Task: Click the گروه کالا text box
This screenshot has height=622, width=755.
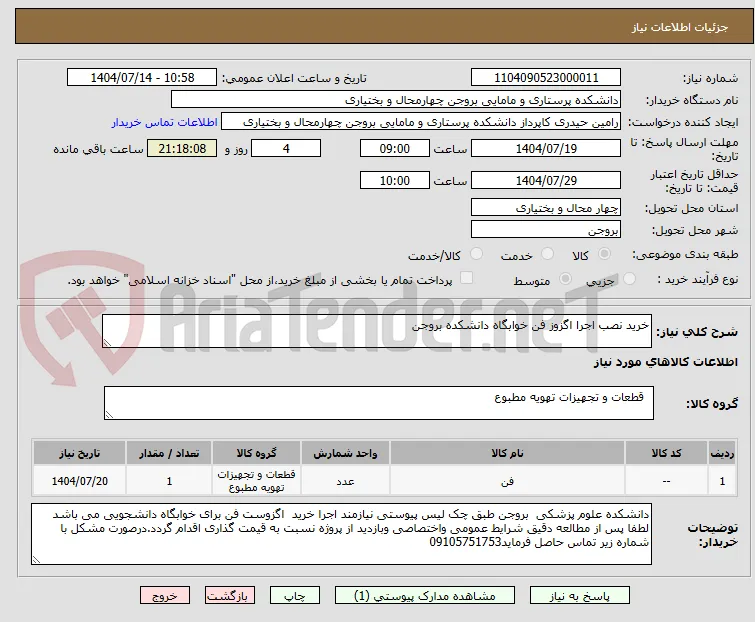Action: pos(379,403)
